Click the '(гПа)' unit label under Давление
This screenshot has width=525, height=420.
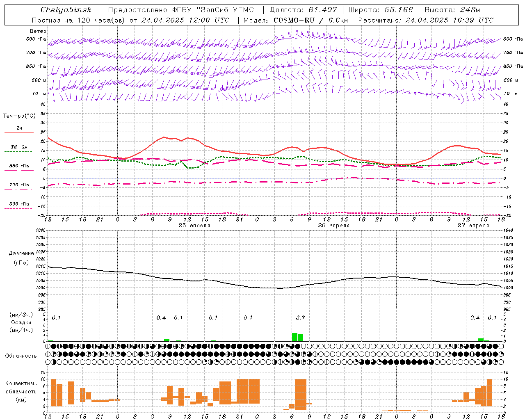(x=21, y=263)
